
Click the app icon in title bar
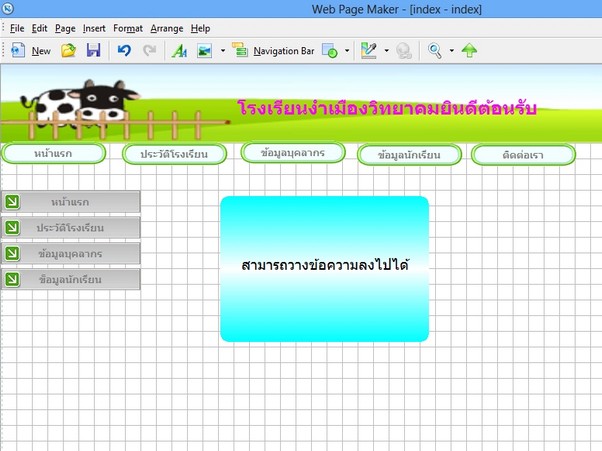[x=8, y=8]
